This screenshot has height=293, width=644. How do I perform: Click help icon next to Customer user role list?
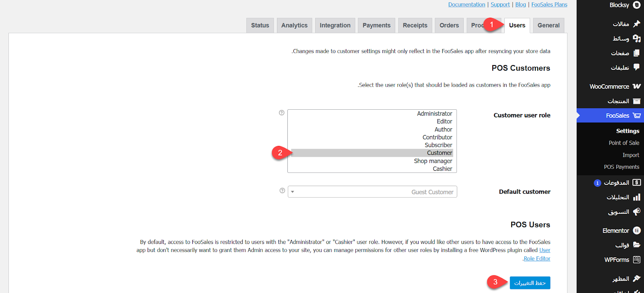pos(282,113)
